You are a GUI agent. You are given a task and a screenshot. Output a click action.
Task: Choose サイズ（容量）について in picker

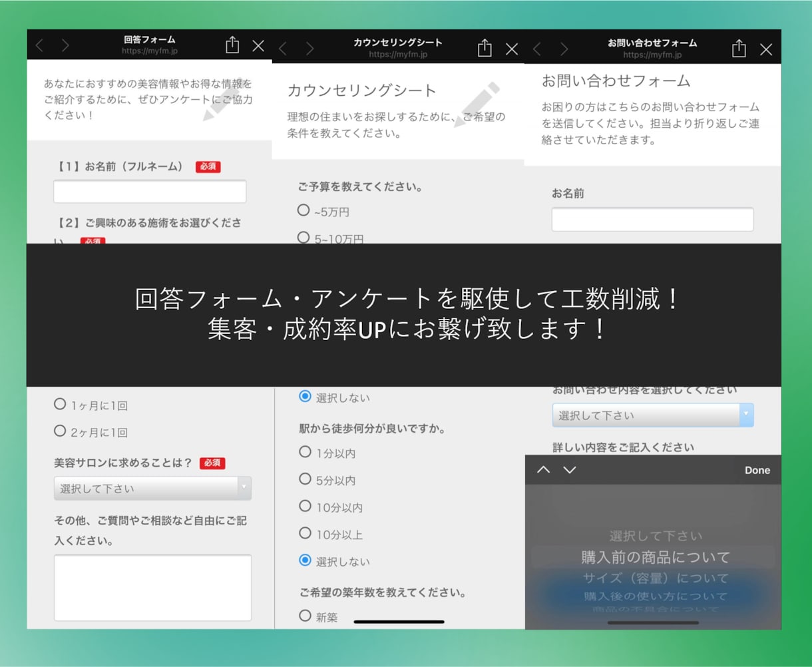(656, 578)
